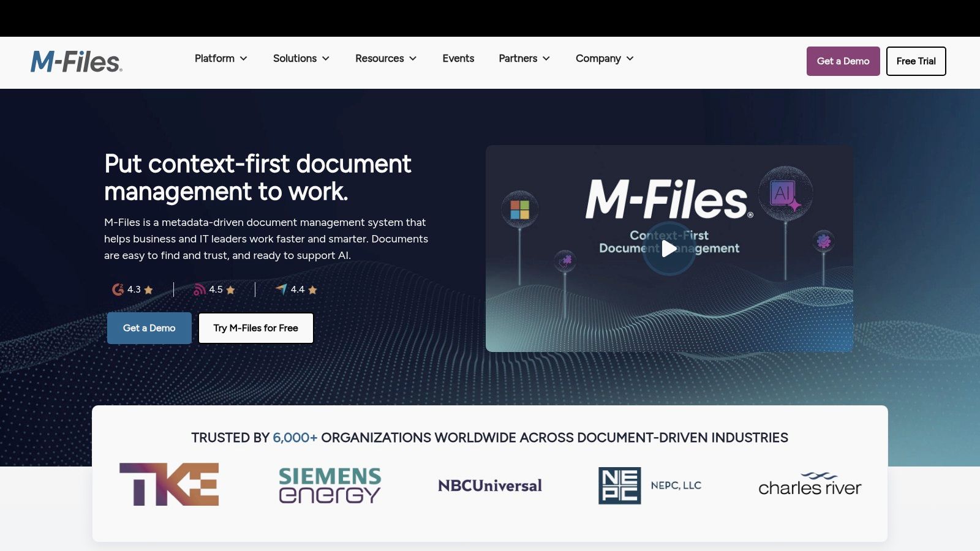Click the M-Files logo in header
This screenshot has width=980, height=551.
click(77, 61)
